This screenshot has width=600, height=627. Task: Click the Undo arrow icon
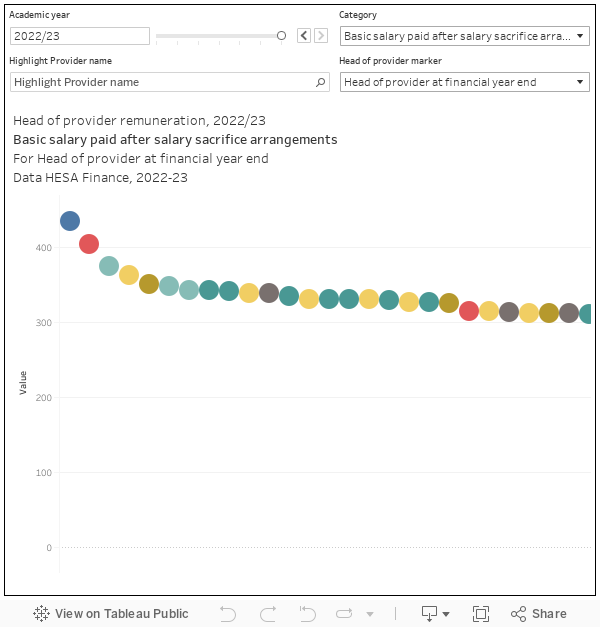tap(228, 614)
